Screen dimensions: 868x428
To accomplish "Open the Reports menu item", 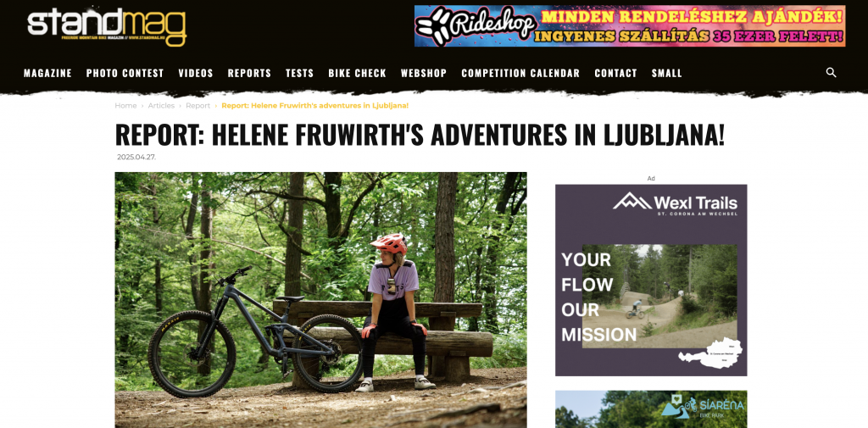I will pyautogui.click(x=249, y=73).
